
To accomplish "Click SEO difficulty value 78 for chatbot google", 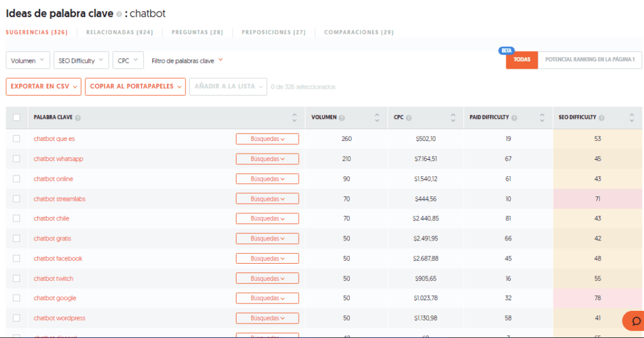I will tap(597, 298).
